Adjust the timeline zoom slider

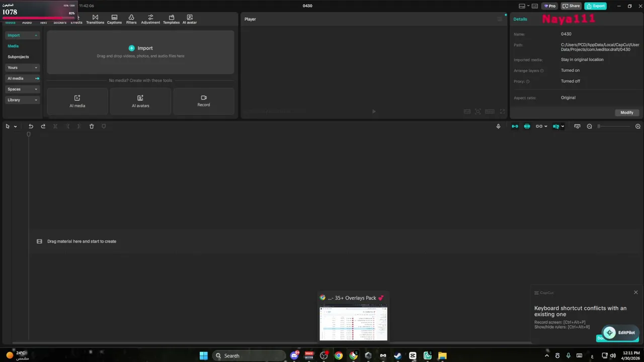614,126
